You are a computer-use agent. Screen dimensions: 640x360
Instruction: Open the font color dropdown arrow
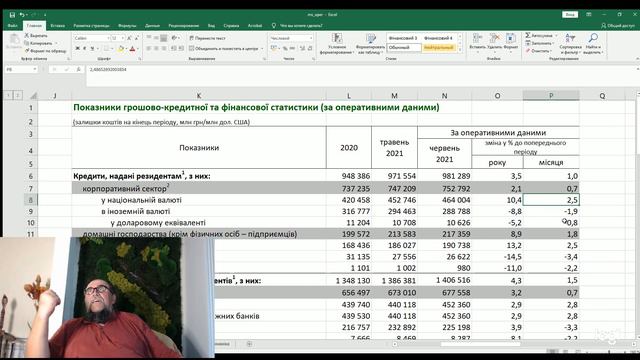[138, 49]
